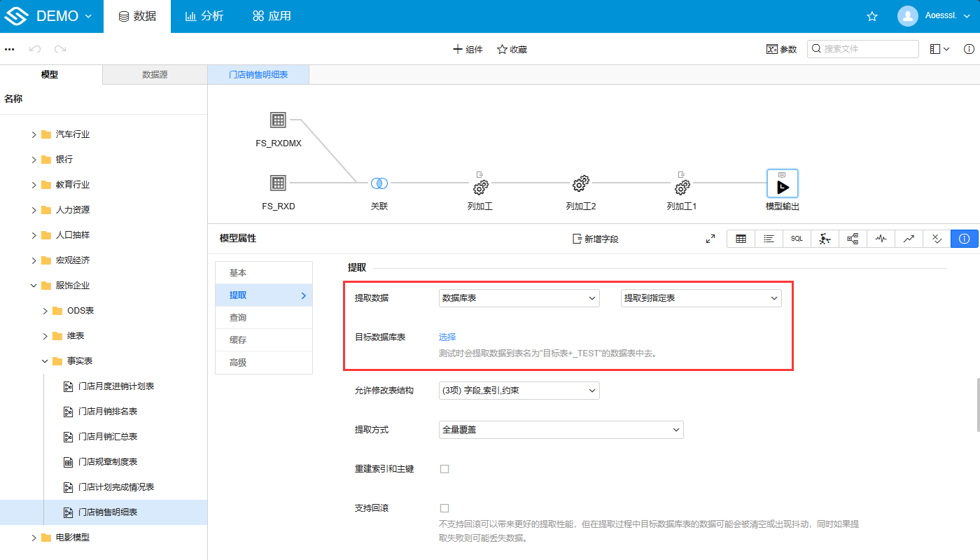Viewport: 980px width, 560px height.
Task: Click the data quality check icon
Action: pyautogui.click(x=937, y=238)
